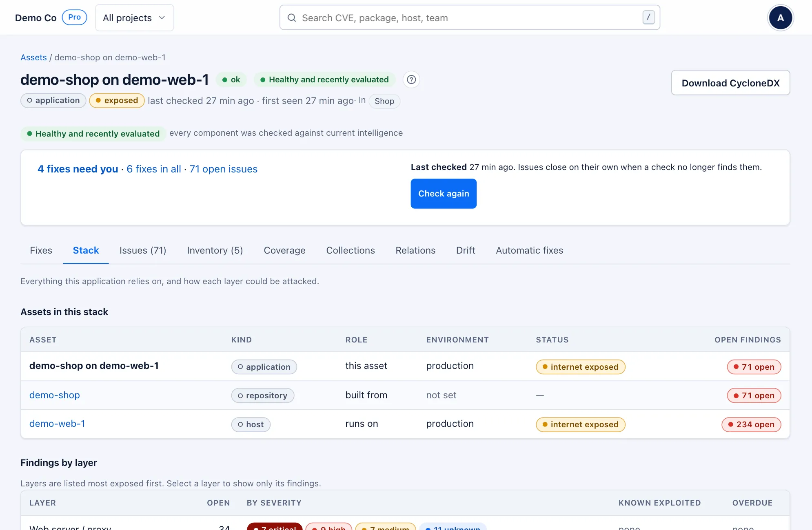The height and width of the screenshot is (530, 812).
Task: Switch to the Coverage tab
Action: 285,250
